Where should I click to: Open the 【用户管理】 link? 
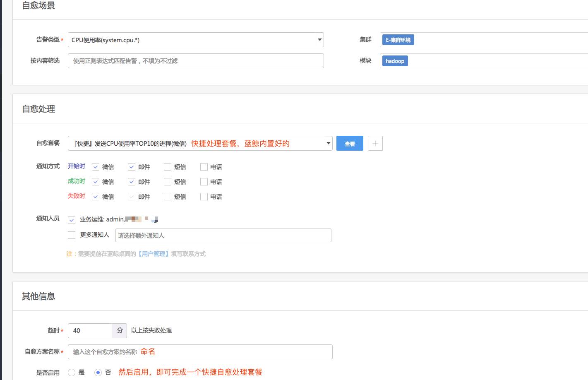(153, 254)
